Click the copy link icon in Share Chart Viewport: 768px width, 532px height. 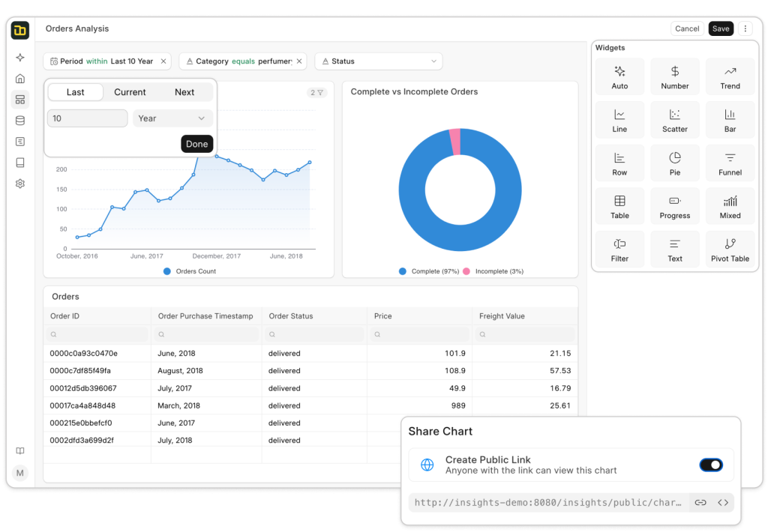click(x=700, y=503)
